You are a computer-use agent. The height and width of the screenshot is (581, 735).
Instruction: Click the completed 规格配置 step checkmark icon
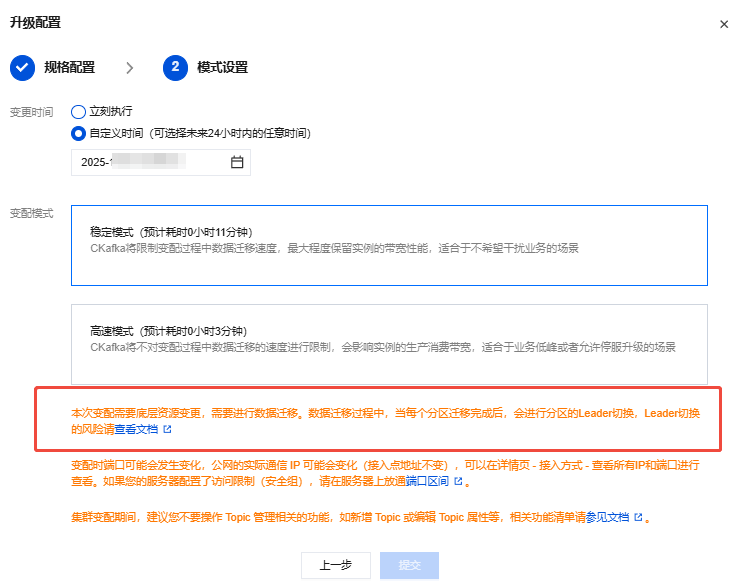tap(22, 68)
